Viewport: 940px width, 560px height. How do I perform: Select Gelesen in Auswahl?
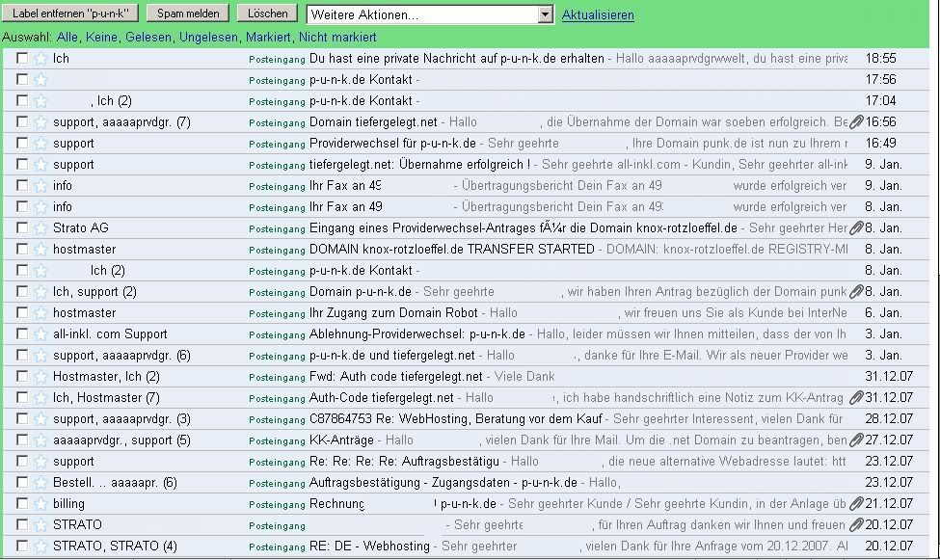[148, 38]
